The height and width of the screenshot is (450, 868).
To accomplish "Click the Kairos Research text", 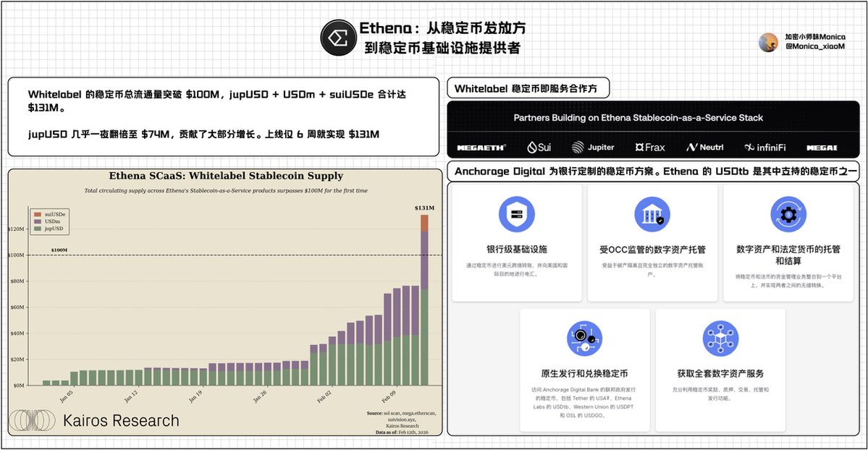I will tap(121, 420).
